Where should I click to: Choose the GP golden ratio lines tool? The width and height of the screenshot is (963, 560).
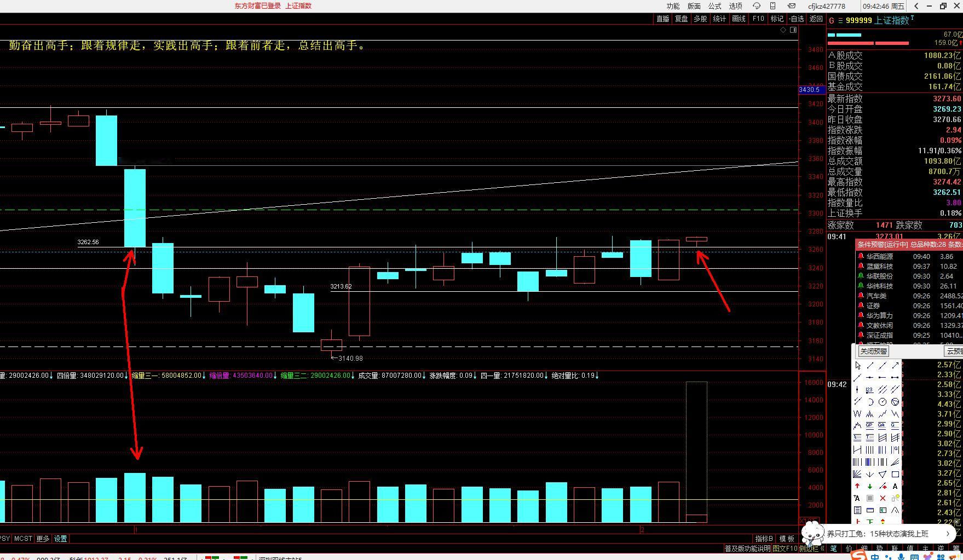[x=870, y=425]
